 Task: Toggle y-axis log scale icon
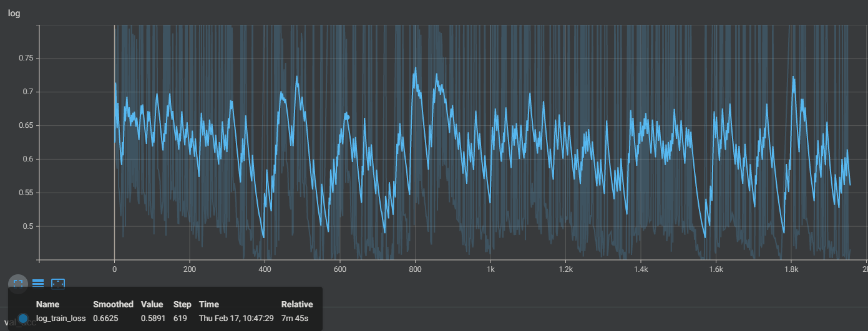click(38, 284)
